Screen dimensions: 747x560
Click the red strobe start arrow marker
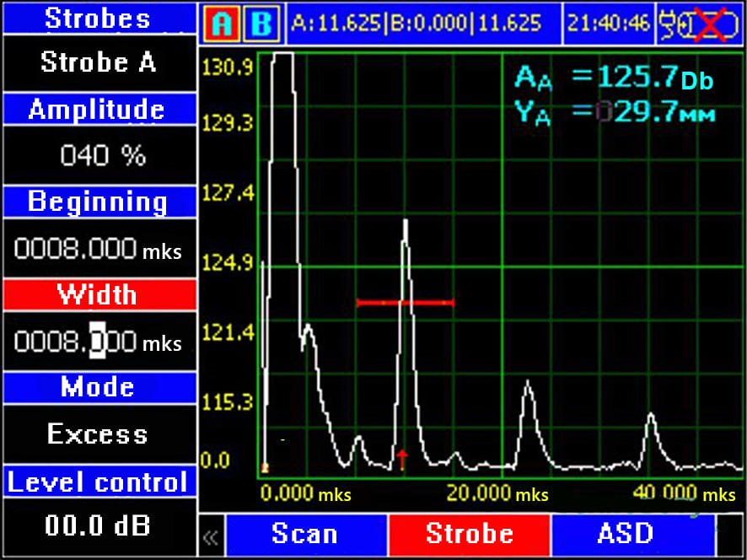click(x=402, y=460)
